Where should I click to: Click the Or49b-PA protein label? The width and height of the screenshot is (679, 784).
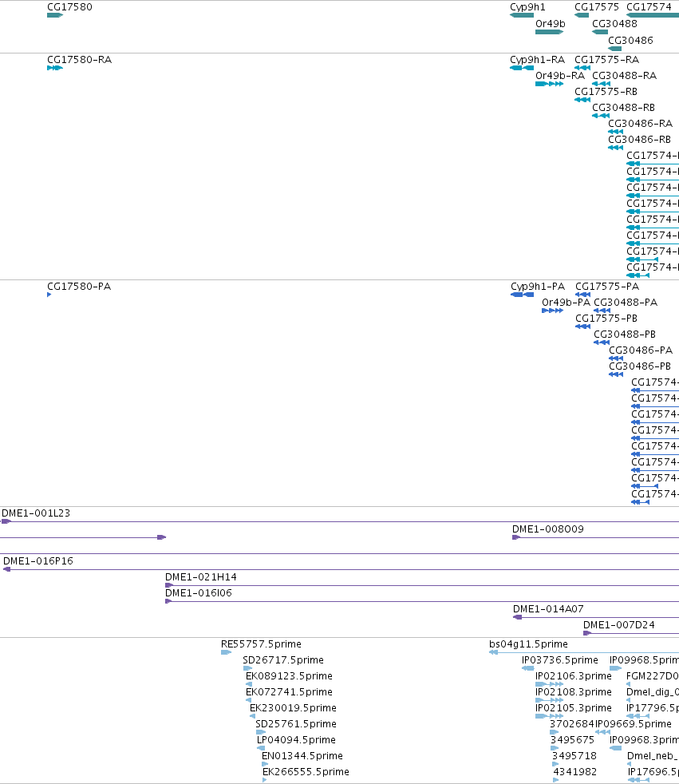point(566,303)
